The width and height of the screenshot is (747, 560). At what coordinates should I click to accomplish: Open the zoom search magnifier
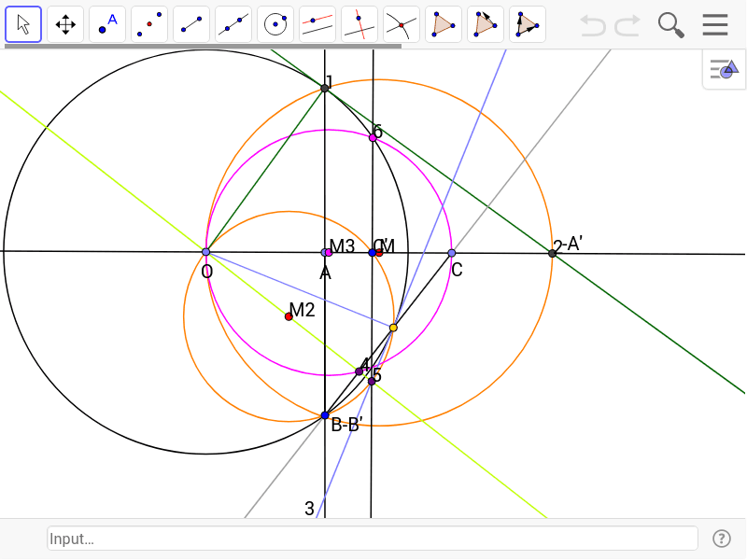pyautogui.click(x=670, y=24)
